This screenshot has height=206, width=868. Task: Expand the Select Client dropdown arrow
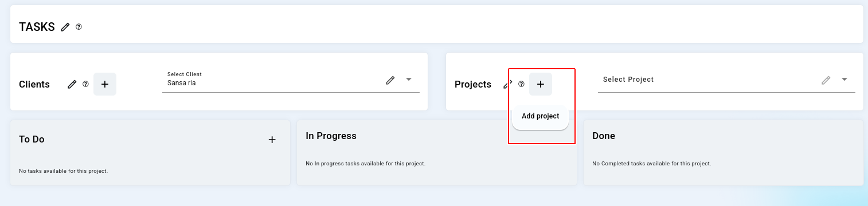pyautogui.click(x=409, y=80)
